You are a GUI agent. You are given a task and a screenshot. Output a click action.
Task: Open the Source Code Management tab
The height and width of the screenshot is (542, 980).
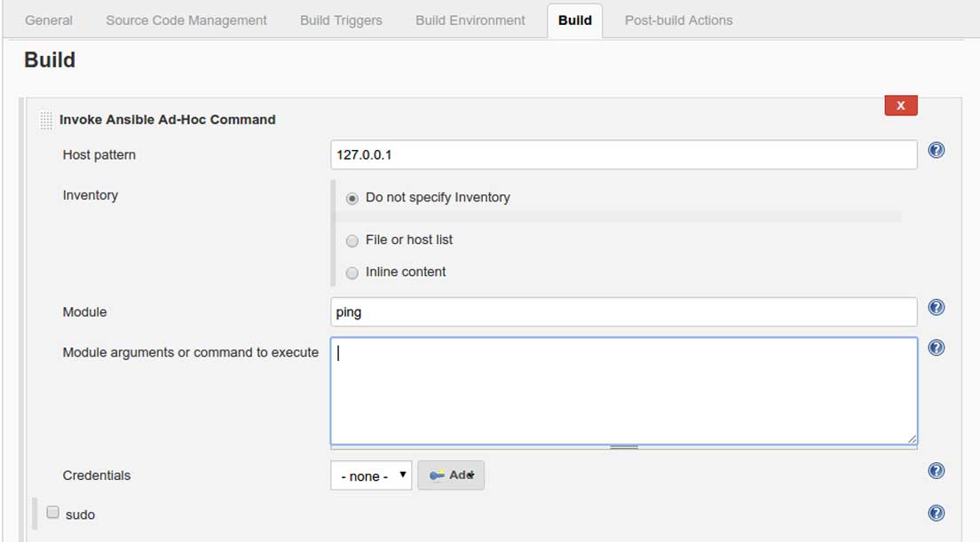click(x=186, y=20)
